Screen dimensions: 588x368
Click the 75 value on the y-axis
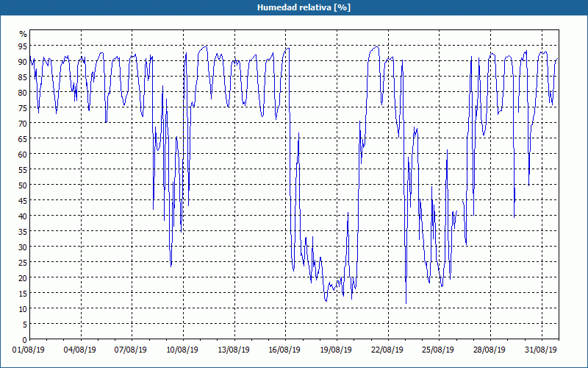point(23,108)
